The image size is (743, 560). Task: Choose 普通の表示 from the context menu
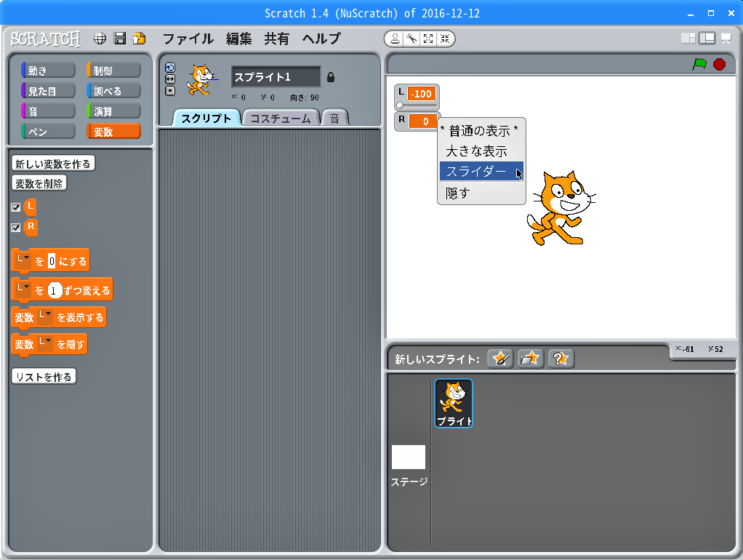481,130
